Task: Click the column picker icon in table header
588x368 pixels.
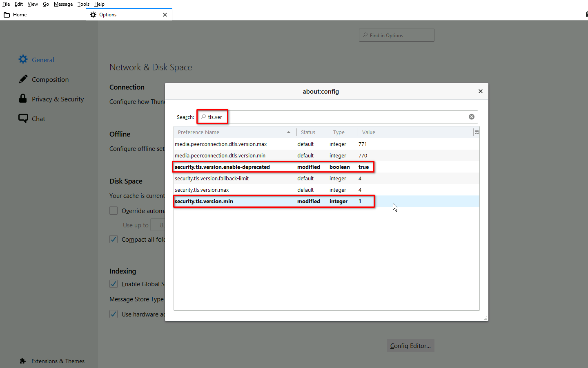Action: point(476,132)
